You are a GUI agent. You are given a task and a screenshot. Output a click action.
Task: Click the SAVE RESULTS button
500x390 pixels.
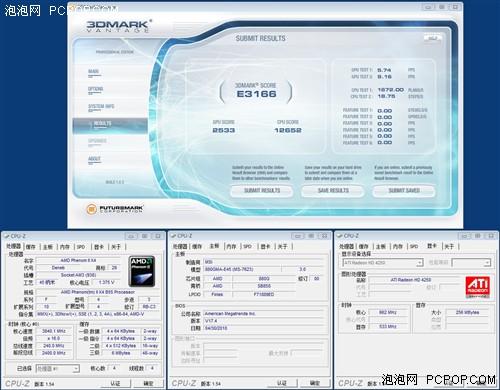tap(333, 191)
